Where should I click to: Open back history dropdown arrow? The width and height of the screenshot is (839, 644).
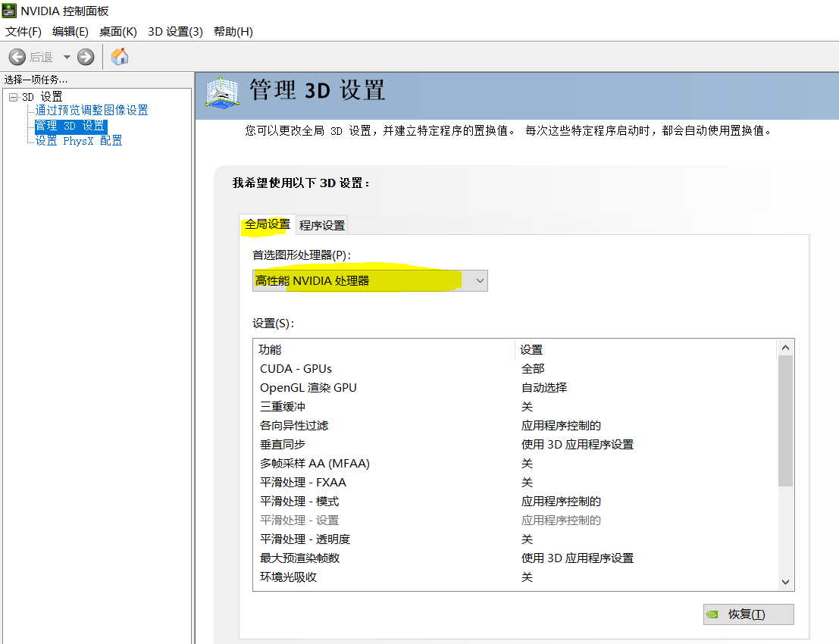[x=67, y=57]
